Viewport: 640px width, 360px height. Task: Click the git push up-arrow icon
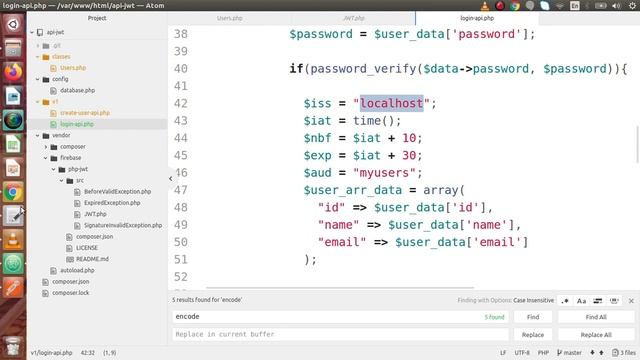coord(601,353)
